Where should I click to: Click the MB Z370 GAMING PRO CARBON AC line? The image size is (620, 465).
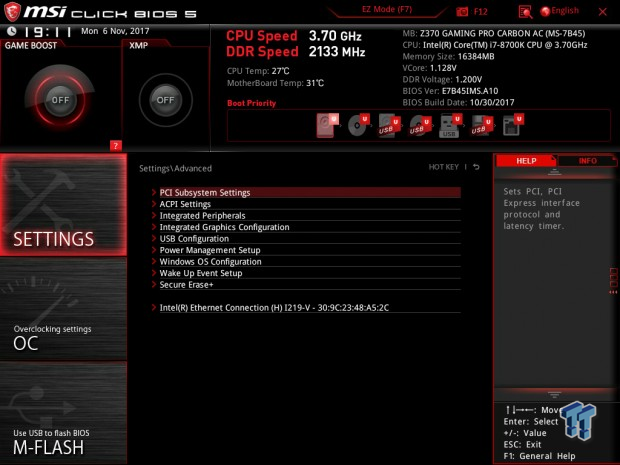[494, 33]
